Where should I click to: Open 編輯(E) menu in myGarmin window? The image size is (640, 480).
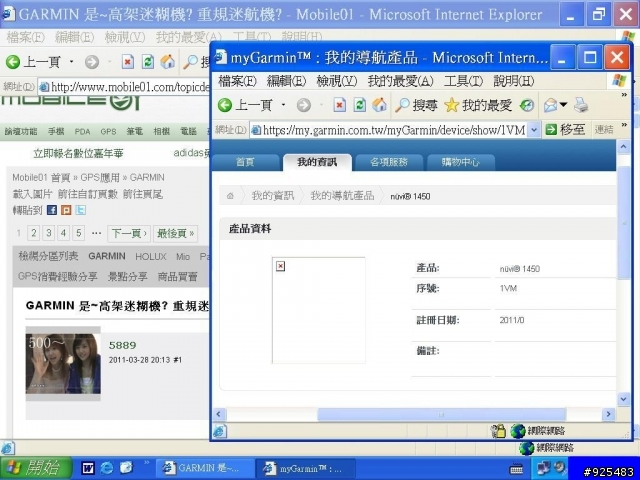coord(286,81)
